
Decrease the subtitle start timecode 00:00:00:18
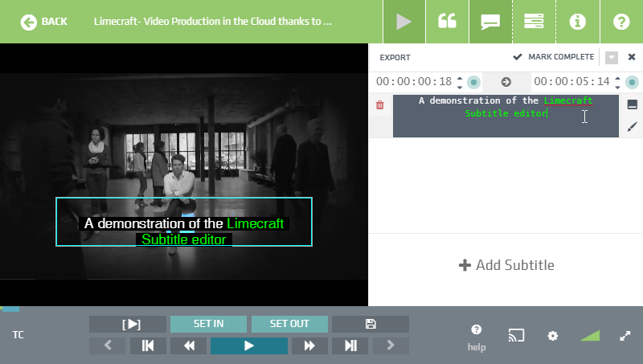pyautogui.click(x=460, y=87)
